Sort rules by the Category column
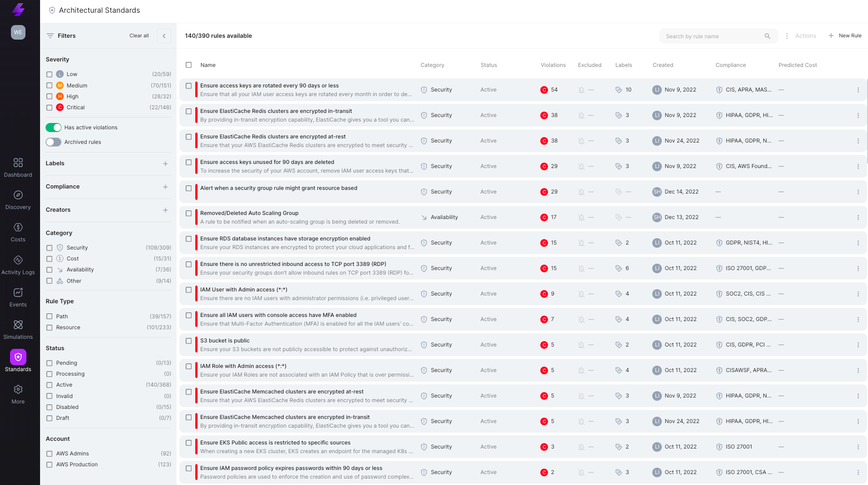Viewport: 868px width, 485px height. point(432,65)
